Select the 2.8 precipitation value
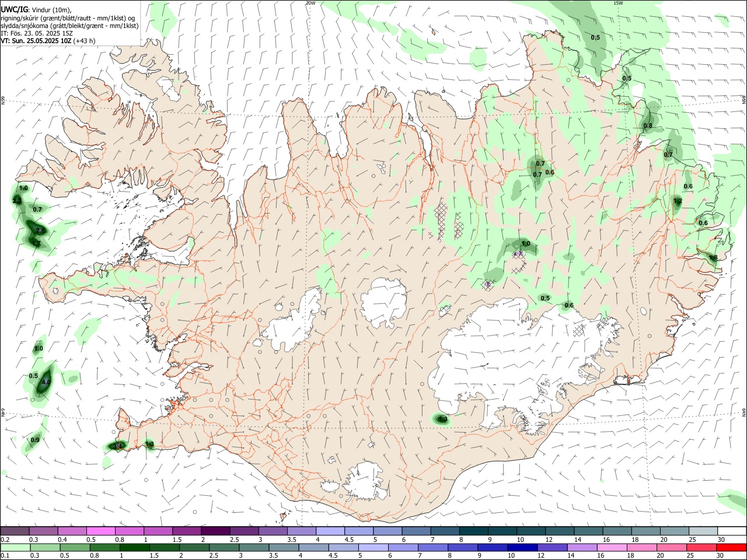This screenshot has height=560, width=747. [41, 231]
